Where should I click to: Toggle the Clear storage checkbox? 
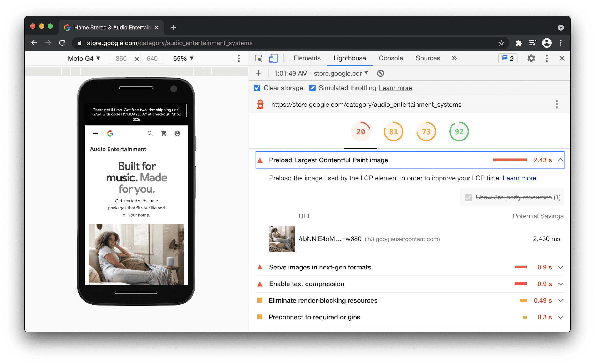(x=258, y=88)
